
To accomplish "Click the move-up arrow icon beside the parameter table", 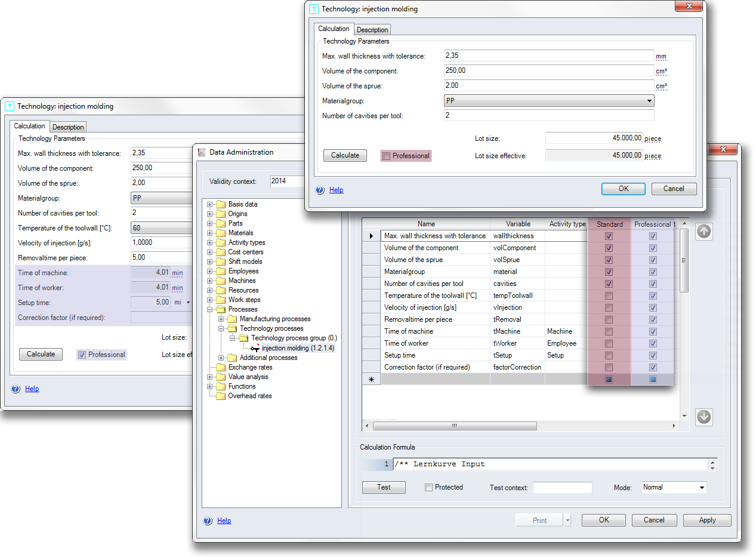I will tap(704, 232).
